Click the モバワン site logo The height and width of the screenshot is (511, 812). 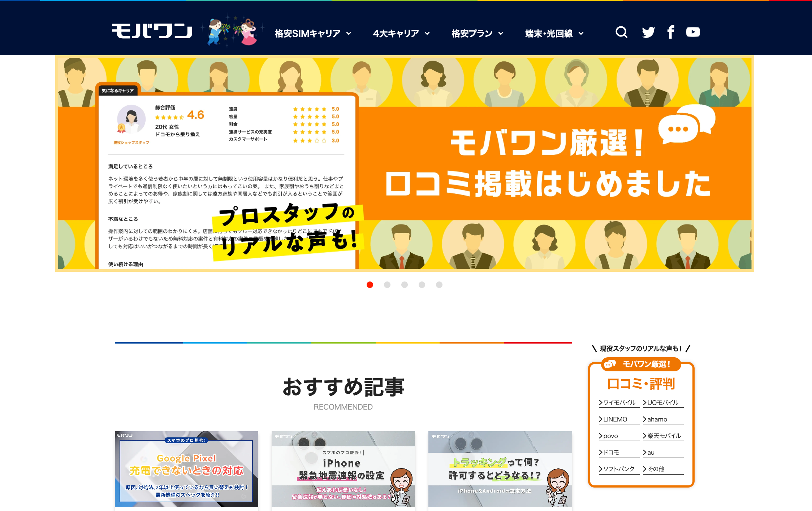point(152,31)
